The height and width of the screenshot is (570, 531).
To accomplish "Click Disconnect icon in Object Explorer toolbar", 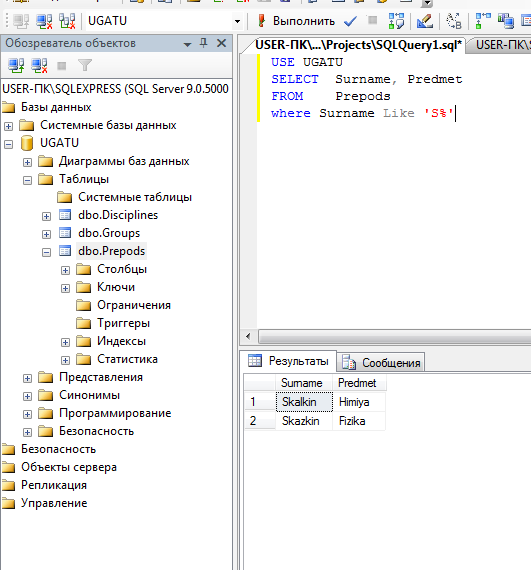I will coord(39,65).
